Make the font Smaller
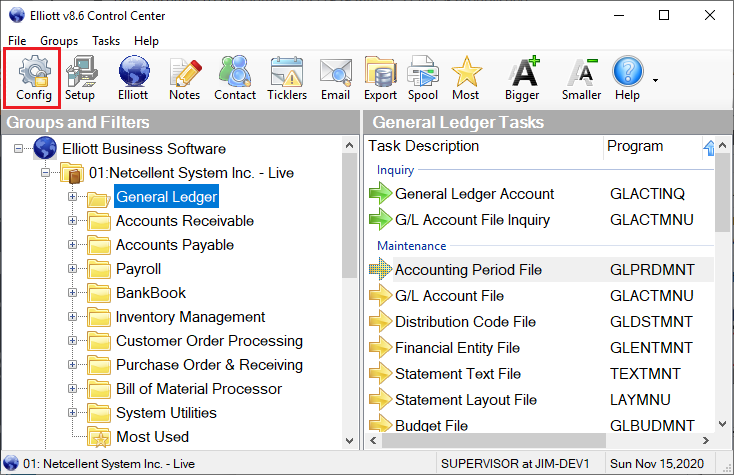This screenshot has width=734, height=475. coord(581,78)
